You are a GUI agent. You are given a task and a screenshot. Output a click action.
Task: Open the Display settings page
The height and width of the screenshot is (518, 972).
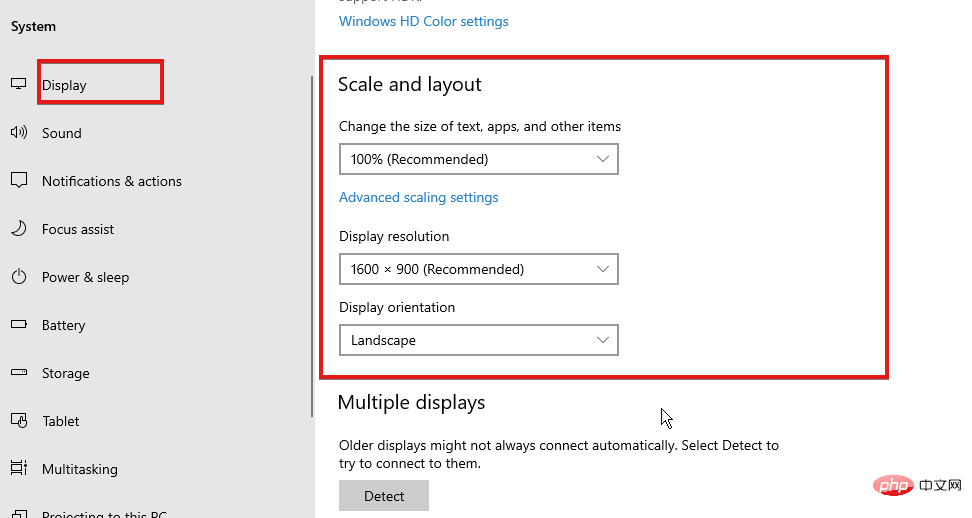[64, 85]
